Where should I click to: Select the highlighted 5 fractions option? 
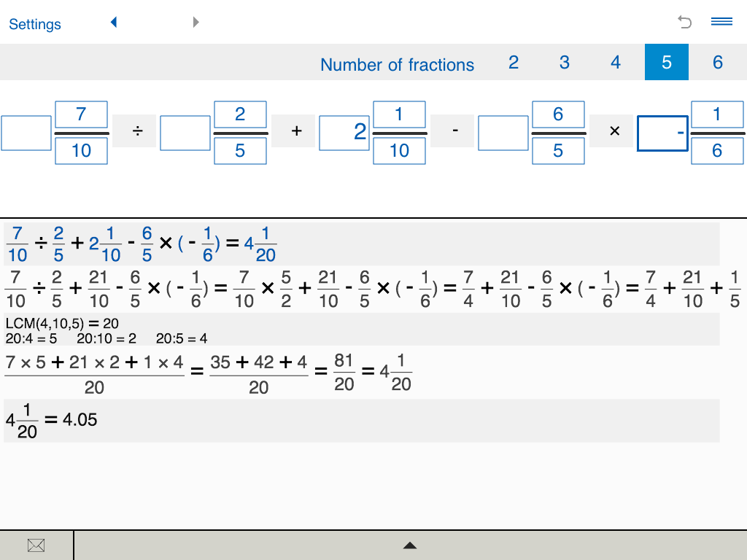pyautogui.click(x=667, y=63)
